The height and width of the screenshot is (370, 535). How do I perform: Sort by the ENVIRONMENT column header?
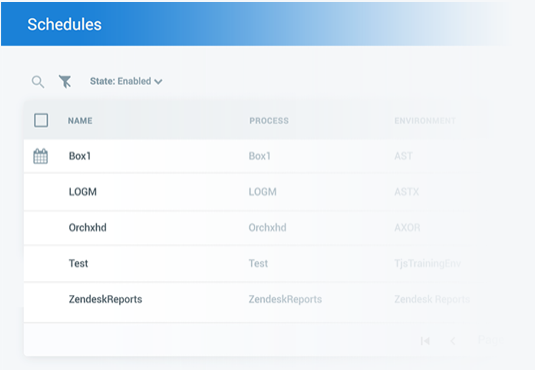(x=425, y=120)
